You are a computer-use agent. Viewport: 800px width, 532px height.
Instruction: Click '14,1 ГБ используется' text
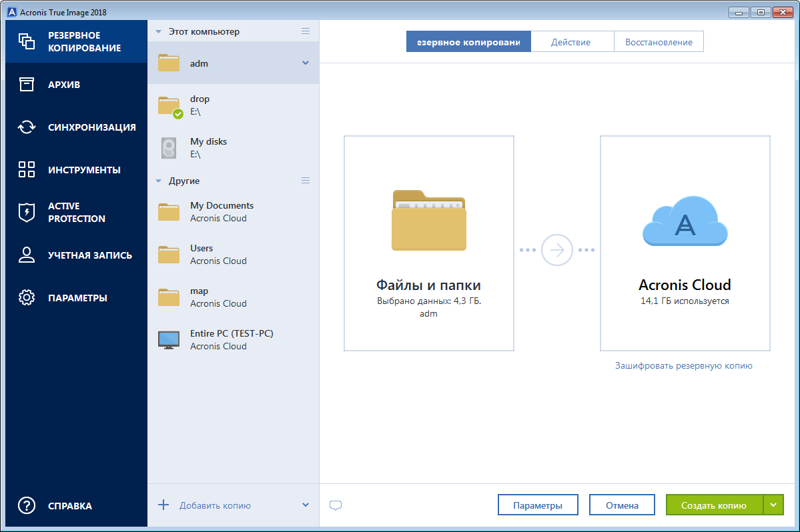(x=685, y=301)
